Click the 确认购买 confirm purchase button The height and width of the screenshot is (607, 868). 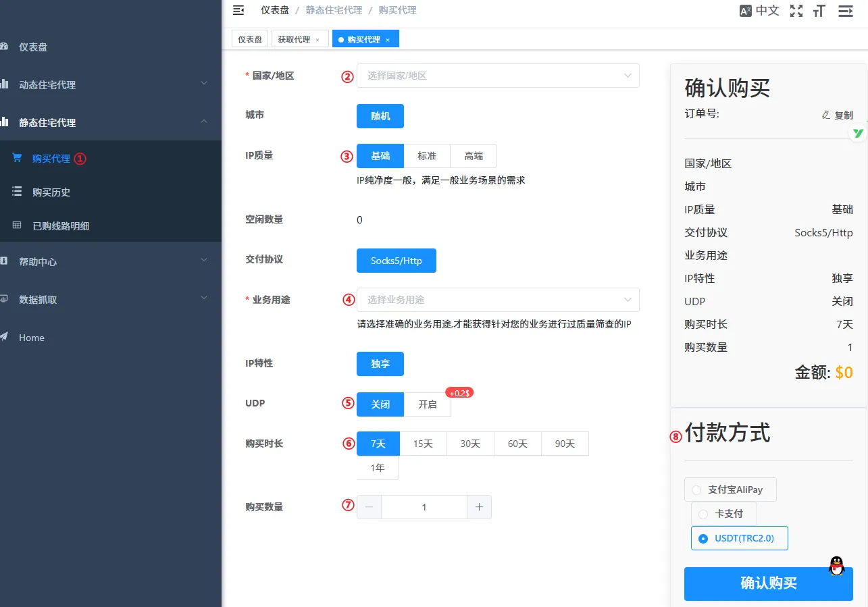pyautogui.click(x=767, y=583)
